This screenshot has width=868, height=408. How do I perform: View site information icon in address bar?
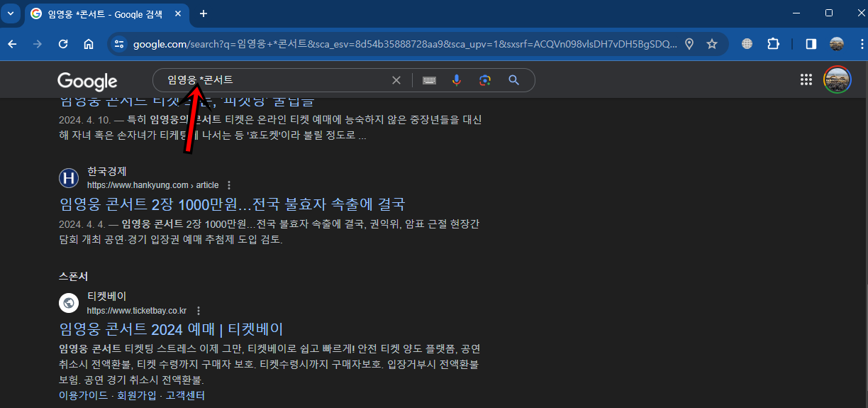119,44
